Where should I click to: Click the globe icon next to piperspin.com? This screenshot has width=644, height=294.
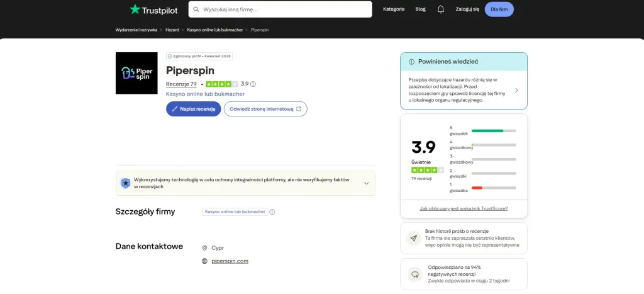(204, 261)
